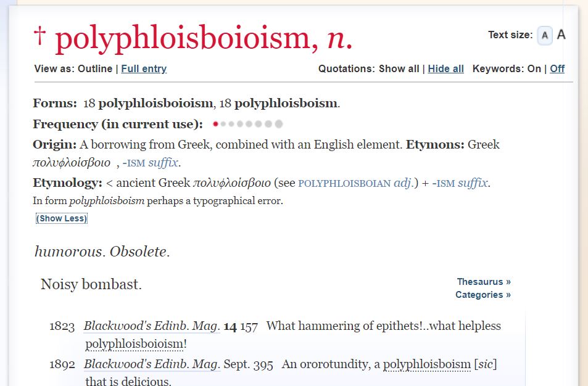Open 1892 Blackwood's Edinb. Mag. source
This screenshot has width=588, height=386.
pyautogui.click(x=152, y=364)
